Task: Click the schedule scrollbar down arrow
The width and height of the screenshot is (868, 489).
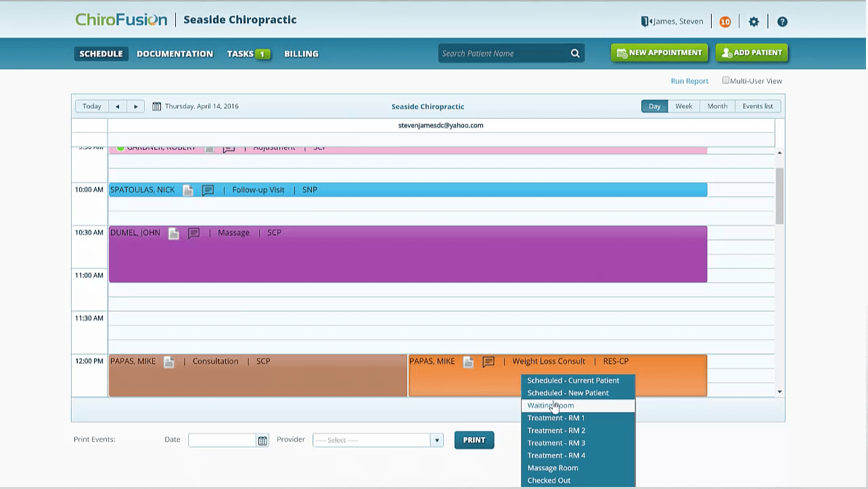Action: tap(779, 392)
